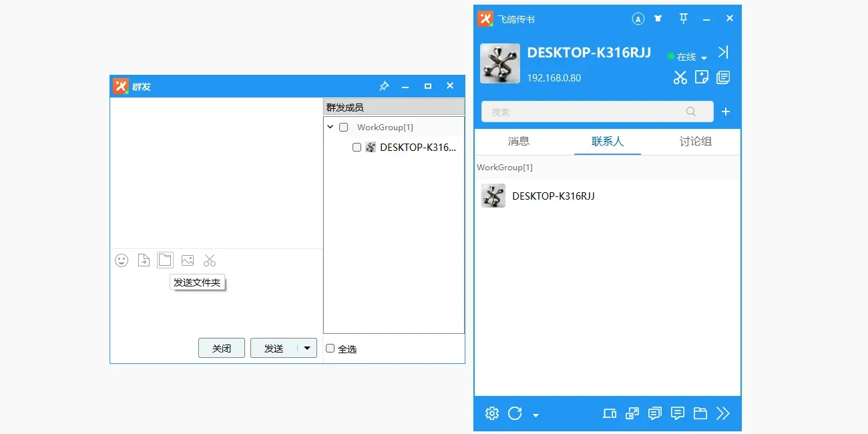
Task: Refresh the contact list
Action: pos(515,413)
